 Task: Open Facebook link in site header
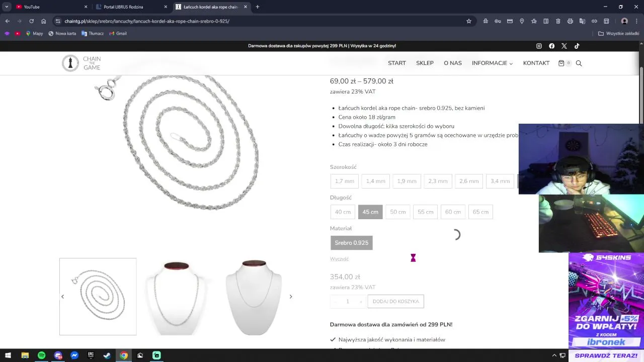pos(551,46)
